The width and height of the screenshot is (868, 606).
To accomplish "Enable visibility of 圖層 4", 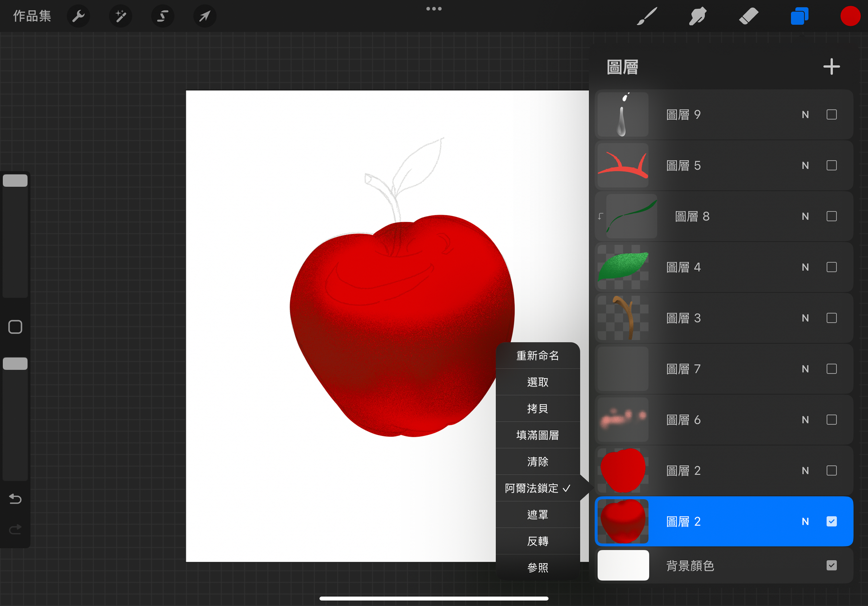I will pyautogui.click(x=831, y=267).
